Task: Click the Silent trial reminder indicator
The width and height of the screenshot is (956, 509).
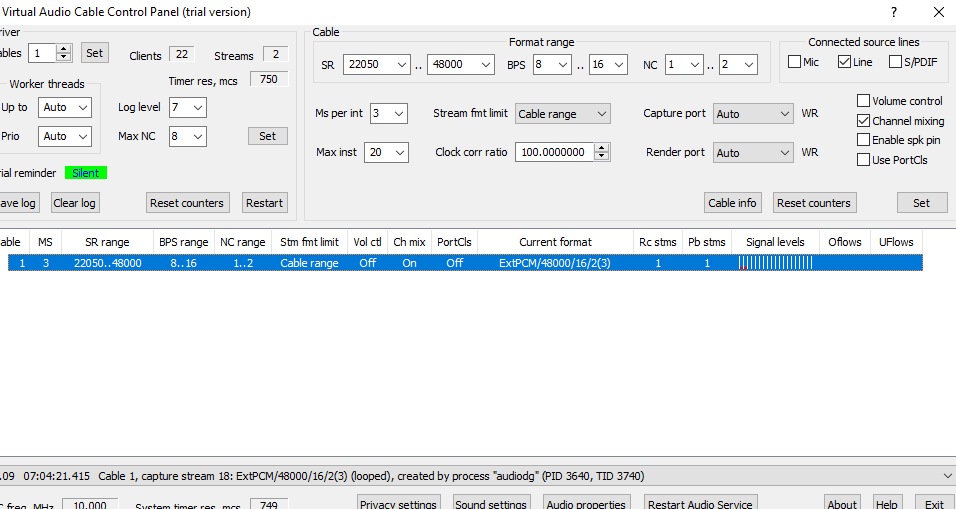Action: click(x=86, y=173)
